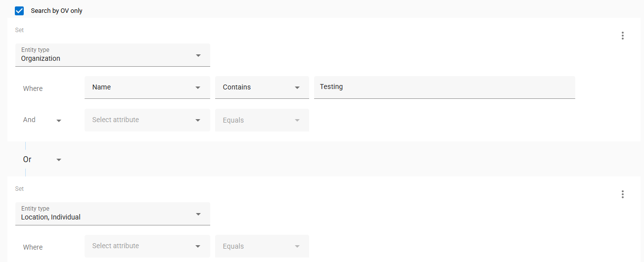Click the 'Organization' value in Entity type
644x262 pixels.
click(41, 58)
